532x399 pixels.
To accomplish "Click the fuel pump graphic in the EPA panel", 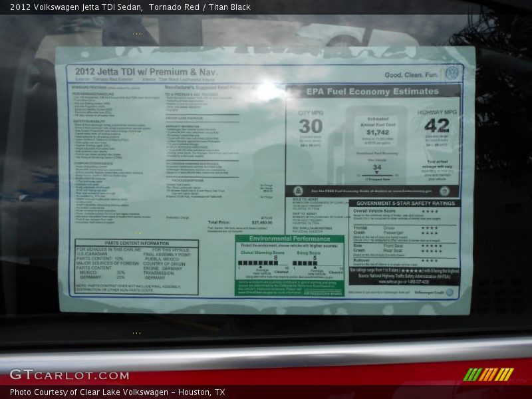I will pos(368,145).
